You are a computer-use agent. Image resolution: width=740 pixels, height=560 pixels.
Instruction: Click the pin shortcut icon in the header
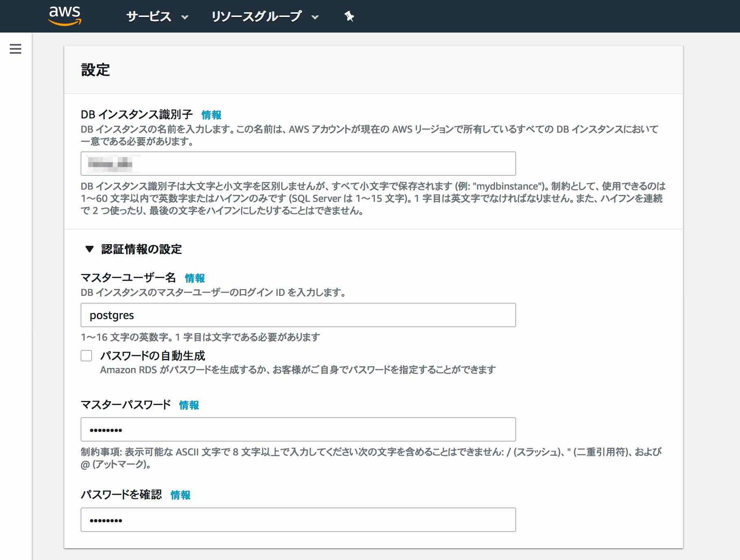[349, 16]
